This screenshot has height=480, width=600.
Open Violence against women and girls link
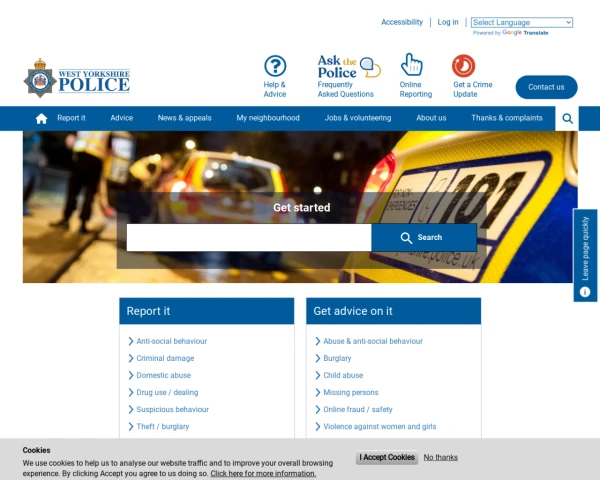click(x=380, y=426)
